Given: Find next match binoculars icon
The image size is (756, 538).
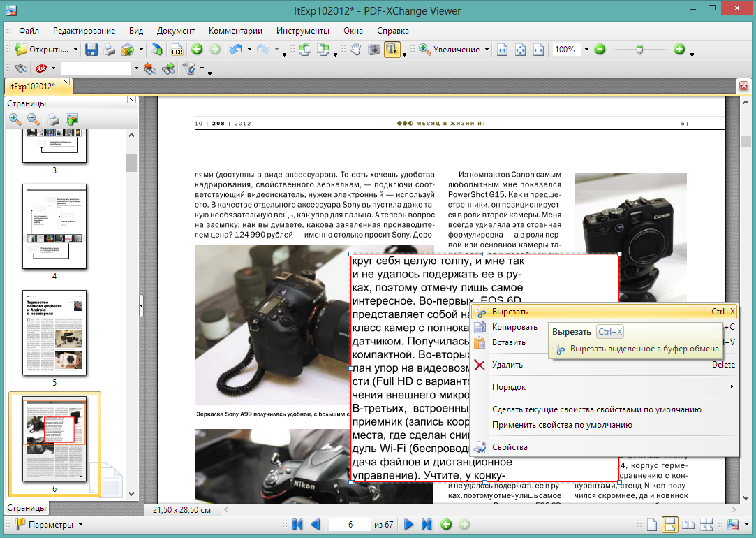Looking at the screenshot, I should [168, 68].
